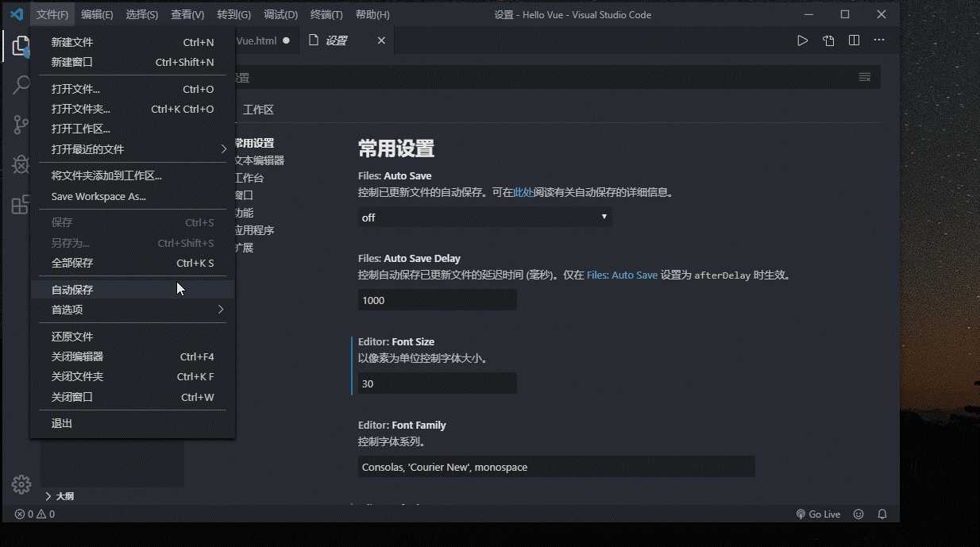This screenshot has width=980, height=547.
Task: Select 工作台 in the settings tree
Action: [x=249, y=178]
